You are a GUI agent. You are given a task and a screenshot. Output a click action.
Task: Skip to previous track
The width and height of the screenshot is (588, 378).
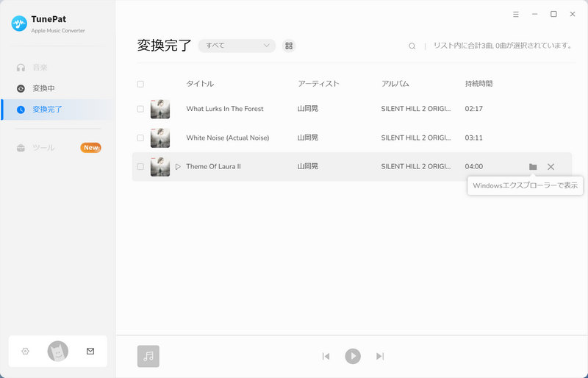[326, 356]
